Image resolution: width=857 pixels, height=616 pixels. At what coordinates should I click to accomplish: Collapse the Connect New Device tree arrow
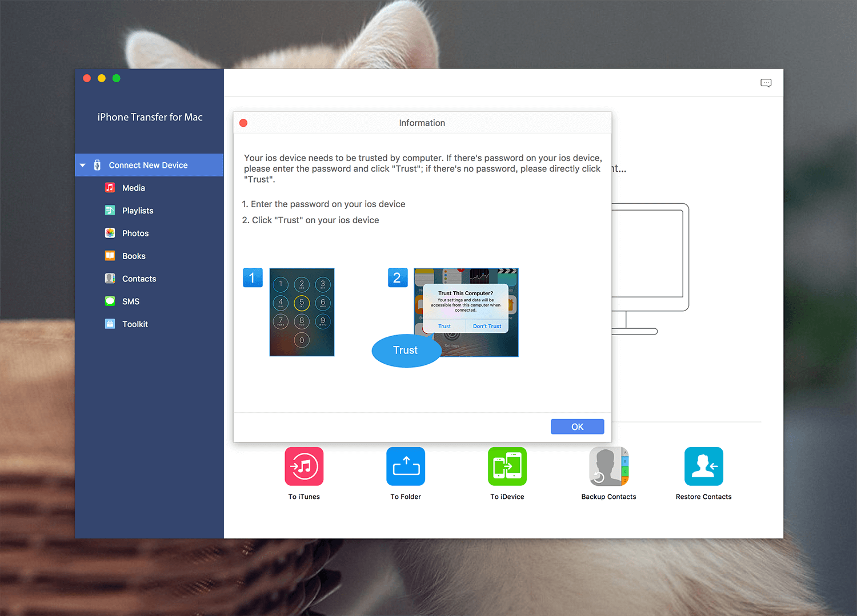point(83,165)
